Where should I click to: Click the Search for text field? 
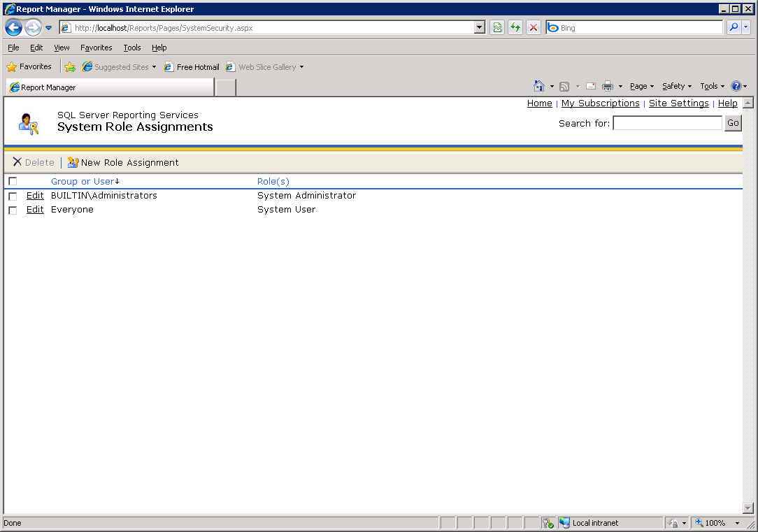(x=668, y=123)
